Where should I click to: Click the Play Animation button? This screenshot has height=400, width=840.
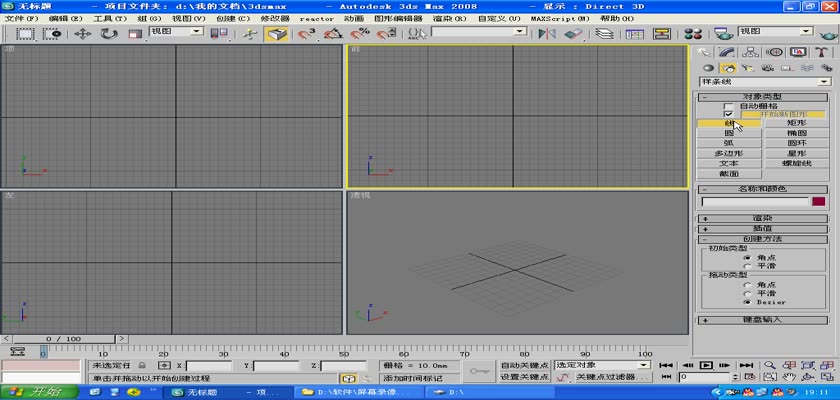(x=706, y=365)
